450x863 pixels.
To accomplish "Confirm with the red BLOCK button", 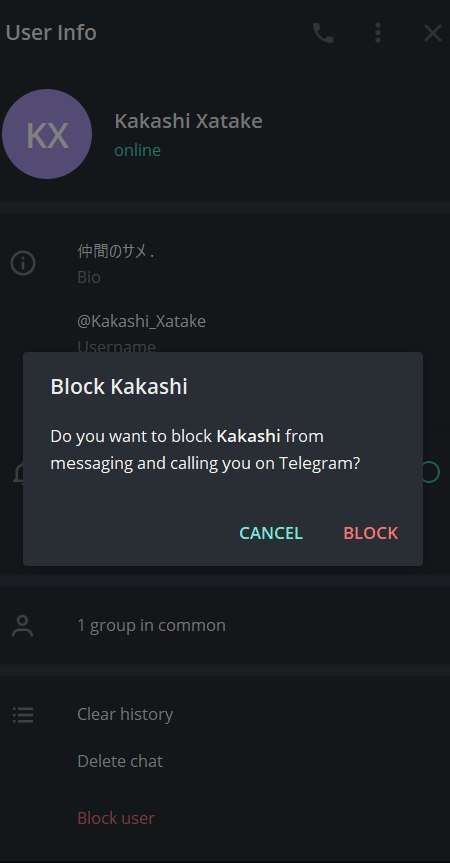I will (371, 533).
